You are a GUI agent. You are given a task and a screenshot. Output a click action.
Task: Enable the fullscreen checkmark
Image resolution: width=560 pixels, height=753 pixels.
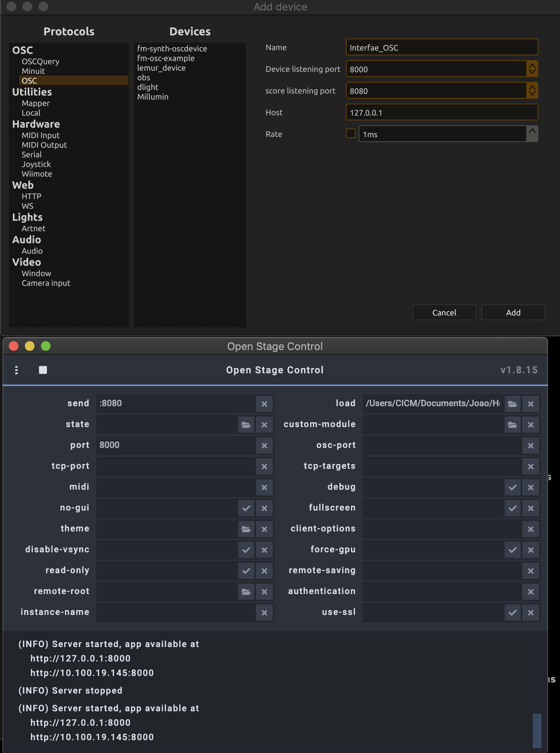513,508
